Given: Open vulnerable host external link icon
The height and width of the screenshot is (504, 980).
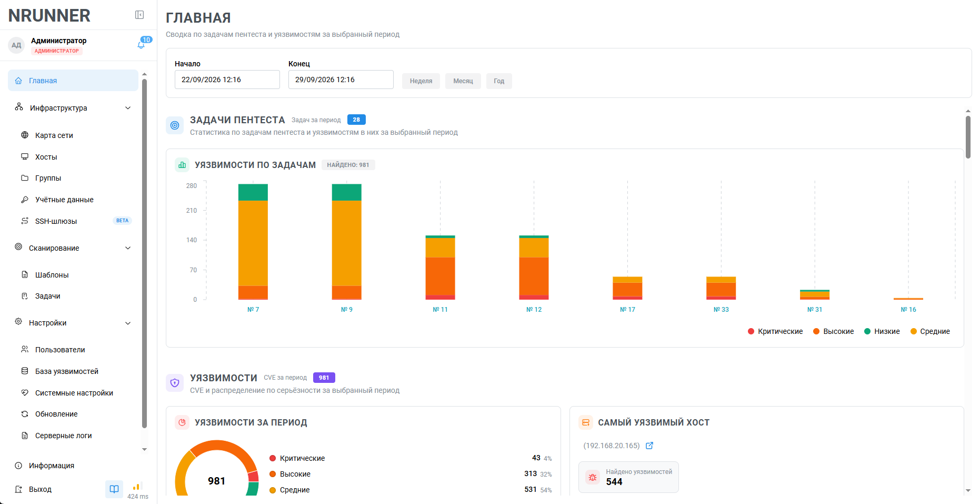Looking at the screenshot, I should coord(649,446).
